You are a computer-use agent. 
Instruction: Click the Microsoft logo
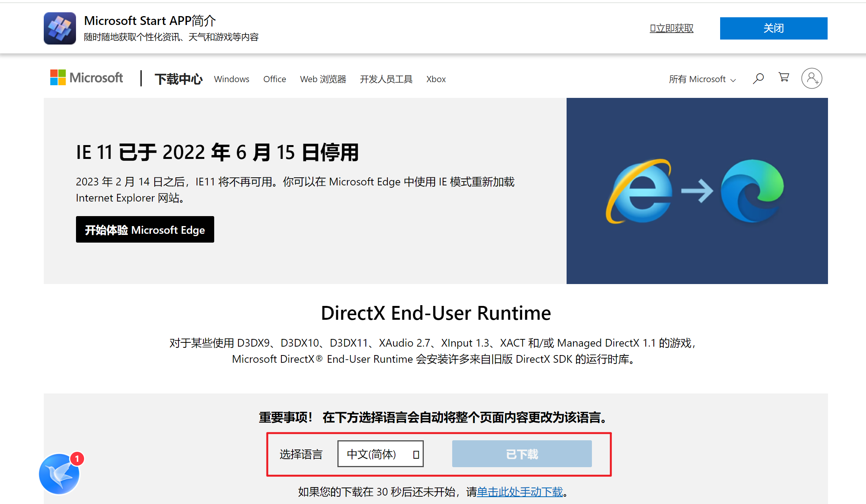[86, 78]
